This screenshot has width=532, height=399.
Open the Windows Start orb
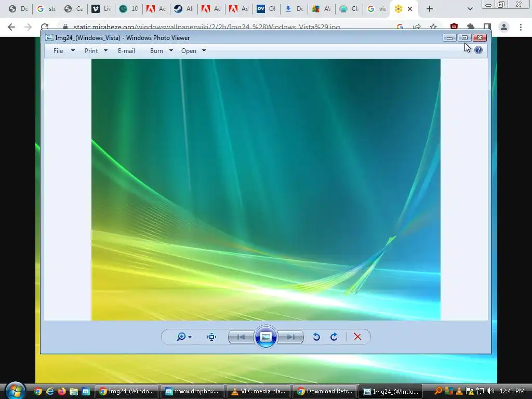(x=15, y=391)
